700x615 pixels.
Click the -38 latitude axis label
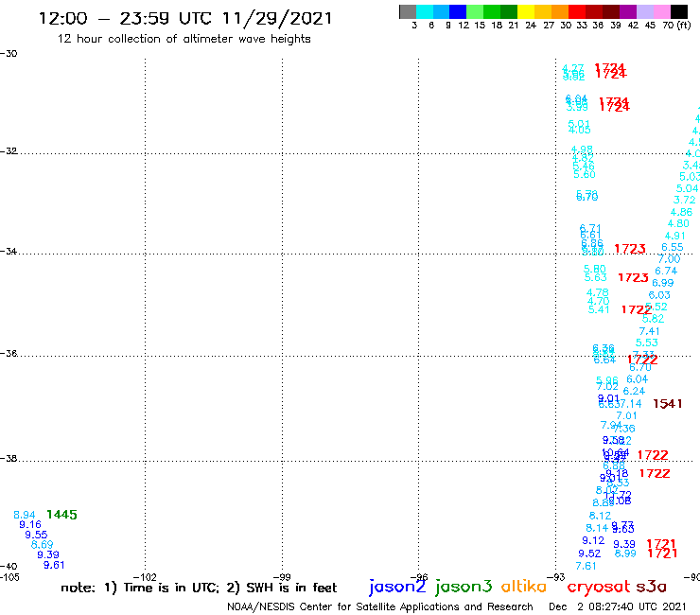9,458
